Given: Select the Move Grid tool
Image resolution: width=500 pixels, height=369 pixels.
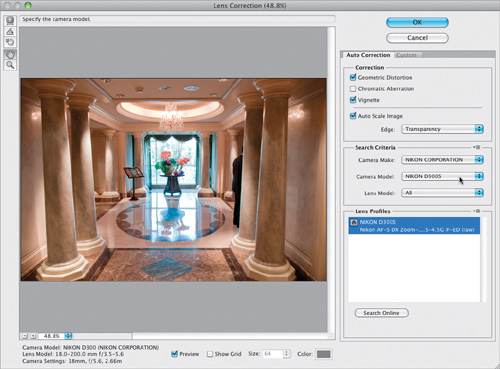Looking at the screenshot, I should tap(10, 42).
